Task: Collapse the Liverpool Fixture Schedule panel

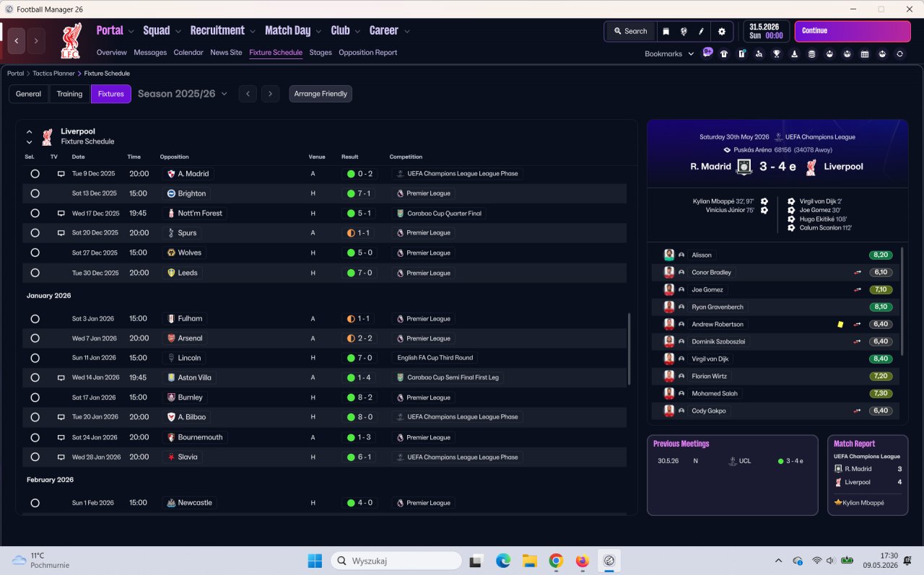Action: point(30,132)
